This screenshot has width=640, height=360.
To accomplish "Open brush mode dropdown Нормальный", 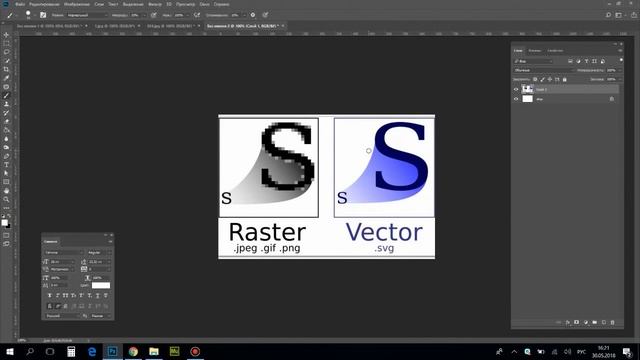I will point(87,15).
